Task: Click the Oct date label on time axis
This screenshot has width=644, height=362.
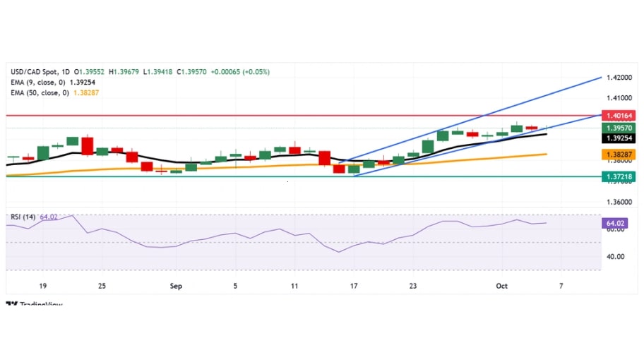Action: 501,286
